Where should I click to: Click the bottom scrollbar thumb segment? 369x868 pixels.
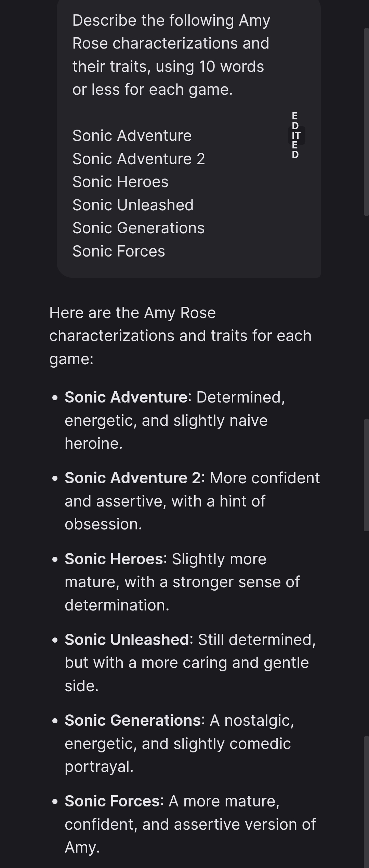(x=366, y=800)
